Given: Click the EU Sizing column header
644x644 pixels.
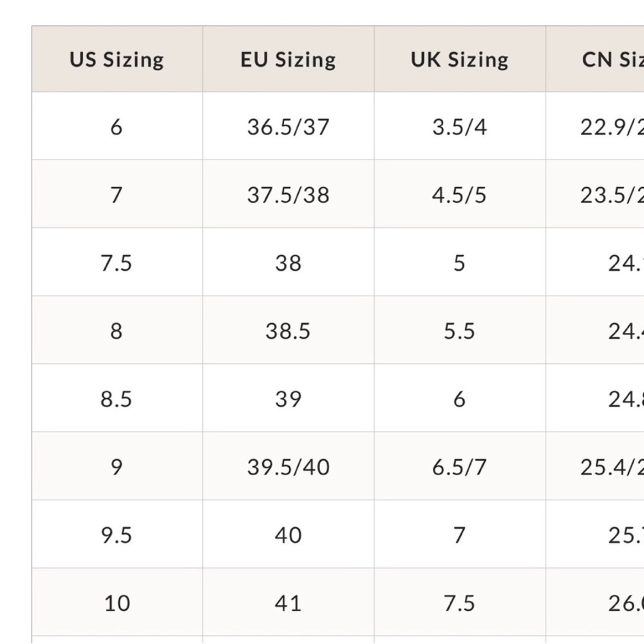Looking at the screenshot, I should 288,60.
